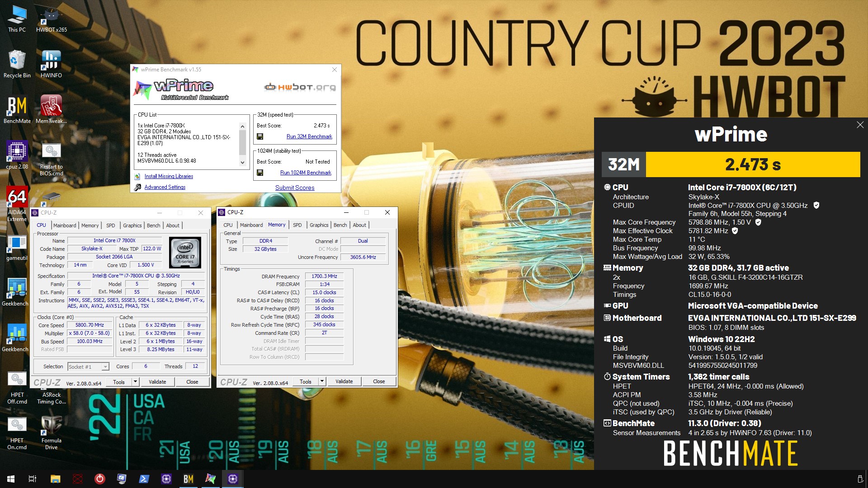
Task: Open Graphics tab in left CPU-Z window
Action: pyautogui.click(x=132, y=225)
